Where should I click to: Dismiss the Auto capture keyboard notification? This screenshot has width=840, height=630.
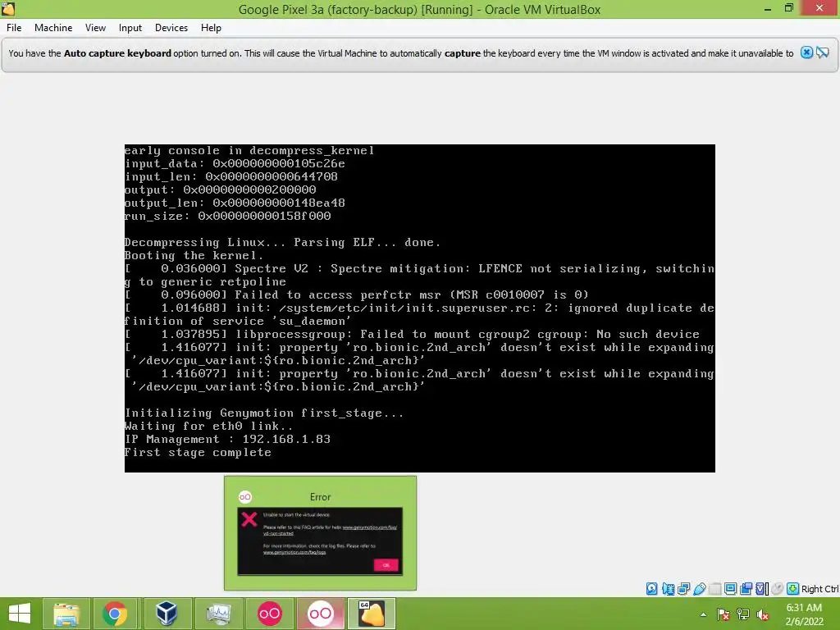pyautogui.click(x=807, y=52)
